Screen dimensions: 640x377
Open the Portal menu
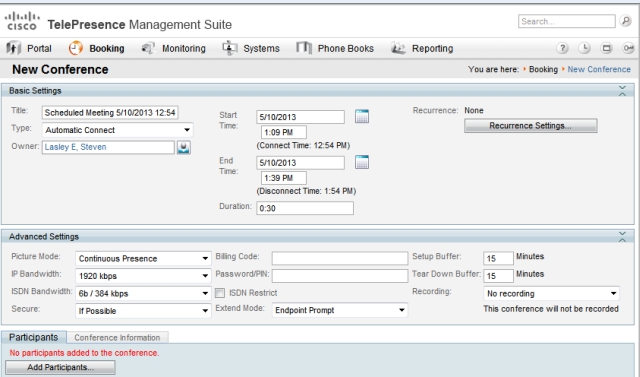[39, 49]
